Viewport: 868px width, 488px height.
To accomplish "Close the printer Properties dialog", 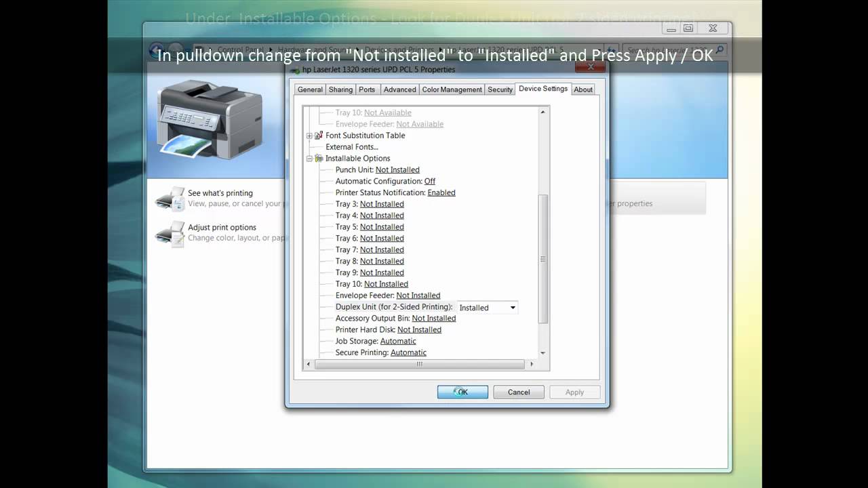I will (x=591, y=66).
